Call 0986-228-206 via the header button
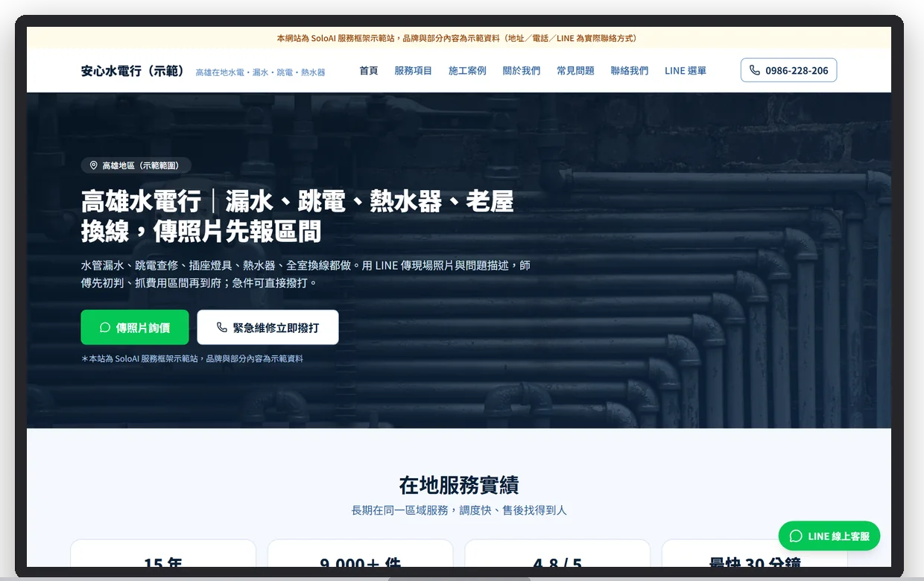924x581 pixels. point(788,70)
